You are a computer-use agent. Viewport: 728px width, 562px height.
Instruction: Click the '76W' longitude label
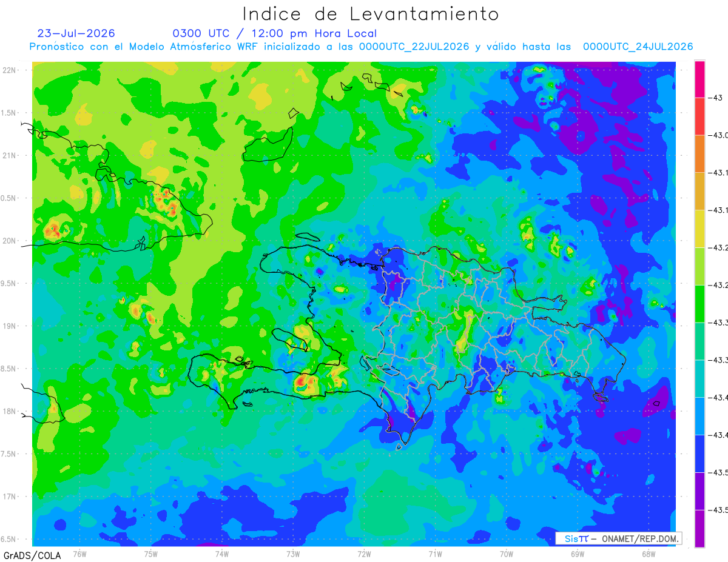(79, 554)
